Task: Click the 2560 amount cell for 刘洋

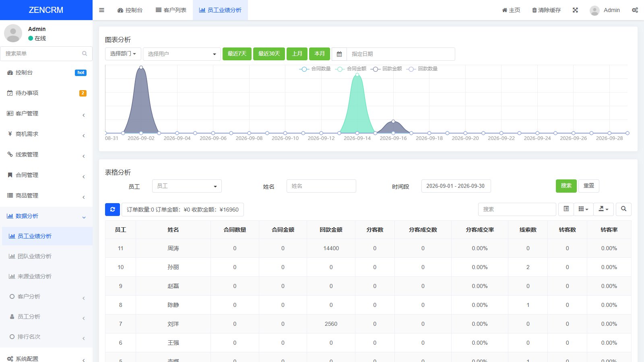Action: [x=331, y=324]
